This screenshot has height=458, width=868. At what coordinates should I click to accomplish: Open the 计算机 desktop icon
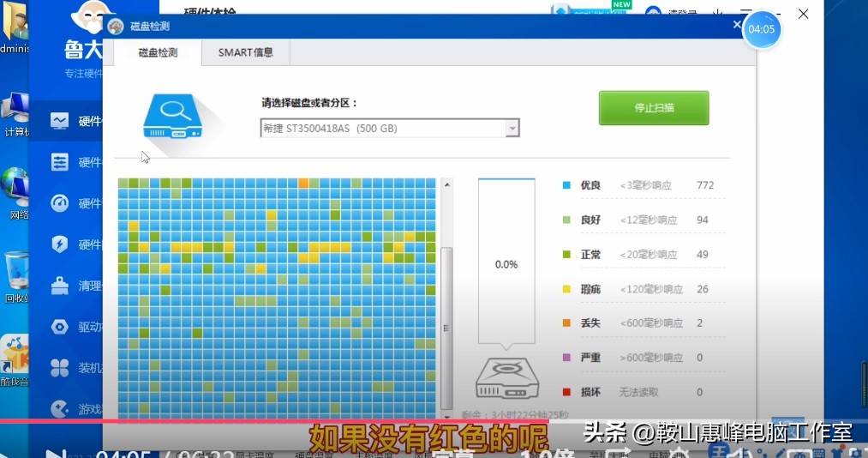tap(15, 115)
